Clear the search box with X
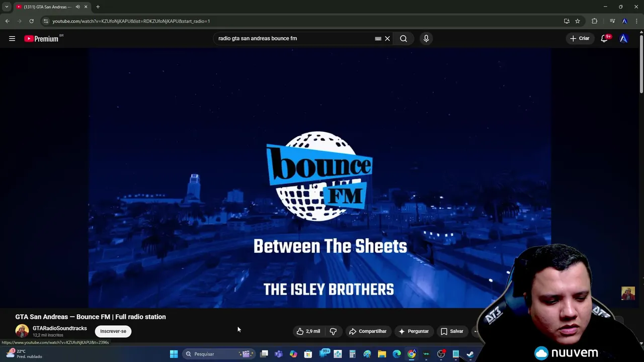The image size is (644, 362). [x=387, y=38]
